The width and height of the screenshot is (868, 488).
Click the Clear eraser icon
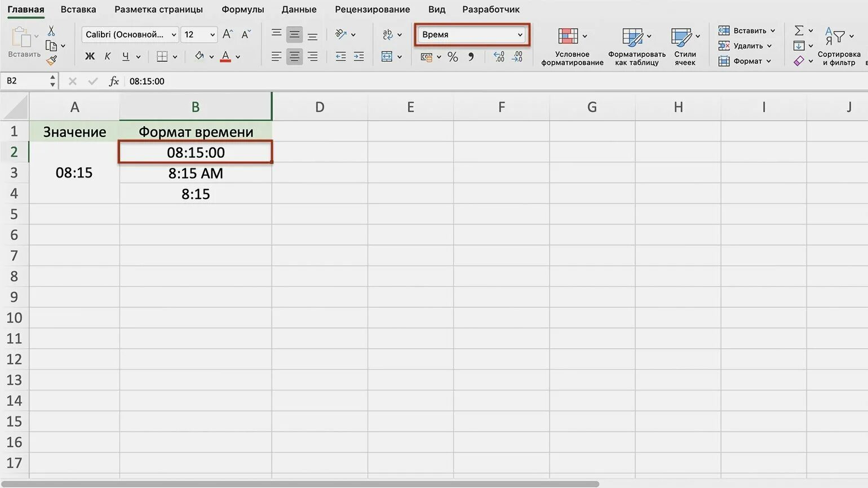[799, 61]
